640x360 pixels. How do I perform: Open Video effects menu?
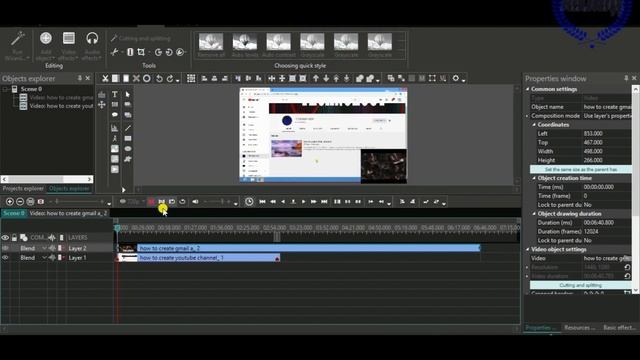69,46
